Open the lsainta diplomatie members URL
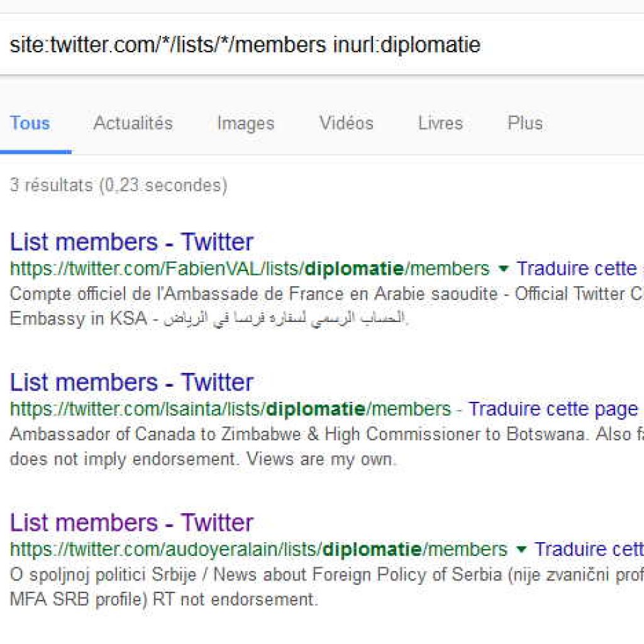Screen dimensions: 644x644 [230, 409]
